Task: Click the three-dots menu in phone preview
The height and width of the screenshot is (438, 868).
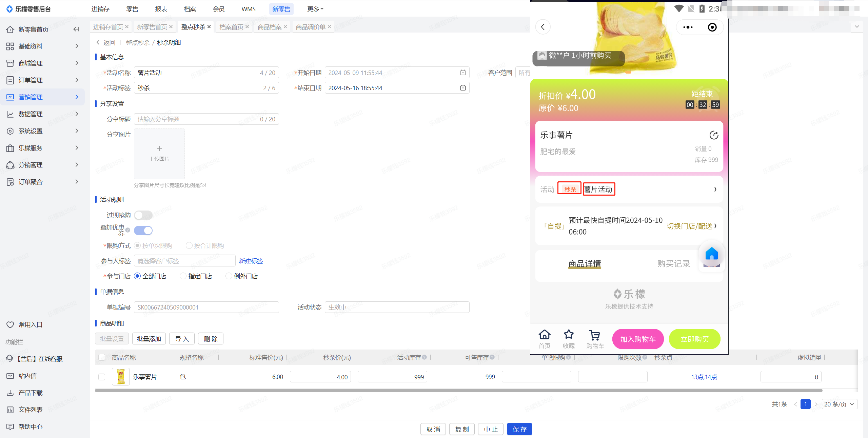Action: [688, 27]
